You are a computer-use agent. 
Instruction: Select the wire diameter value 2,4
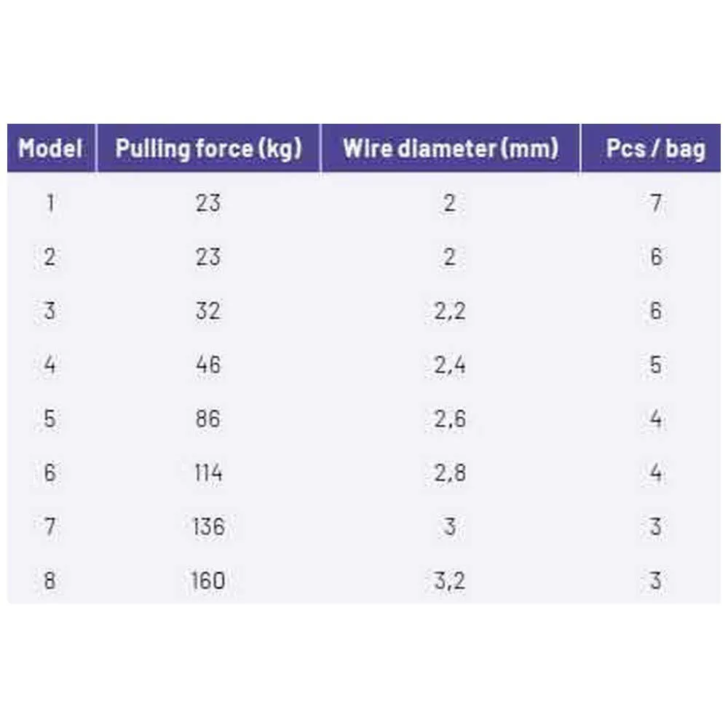[450, 365]
